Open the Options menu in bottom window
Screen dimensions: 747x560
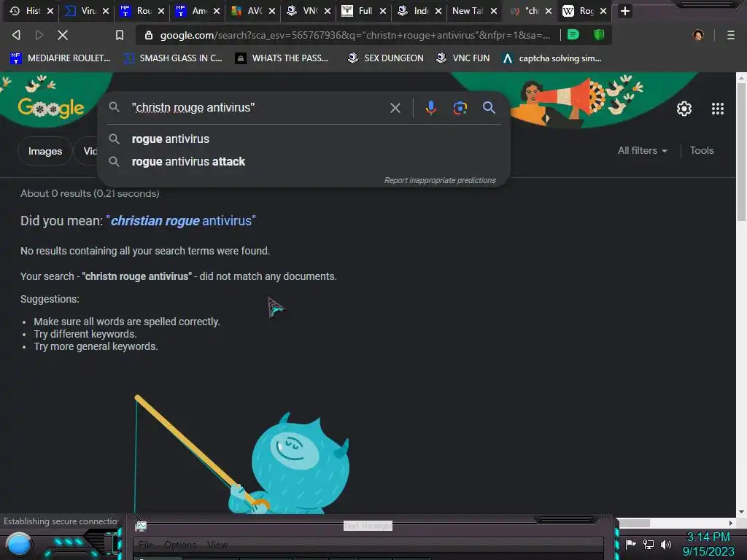(x=180, y=545)
